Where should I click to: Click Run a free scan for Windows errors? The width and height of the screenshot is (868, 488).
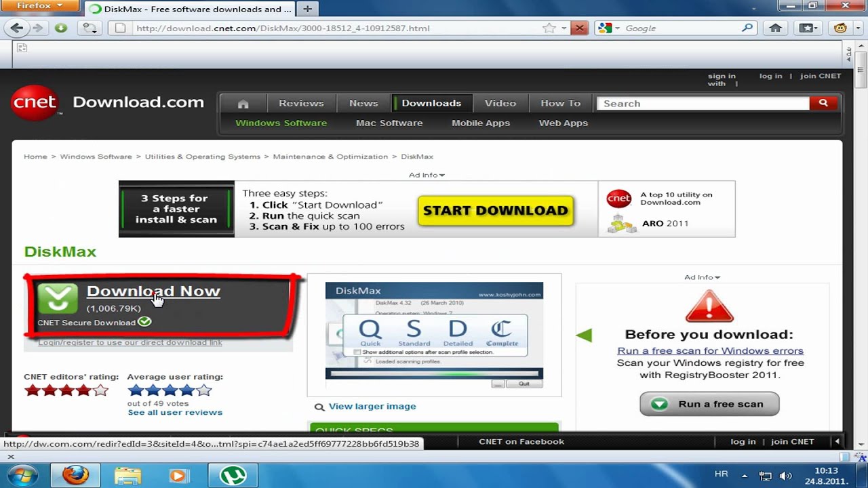(x=710, y=350)
